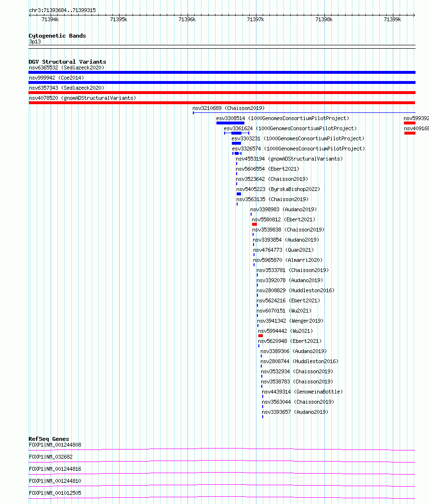The width and height of the screenshot is (429, 504).
Task: Select nsv3941342 (Wenger2019) label
Action: [290, 321]
